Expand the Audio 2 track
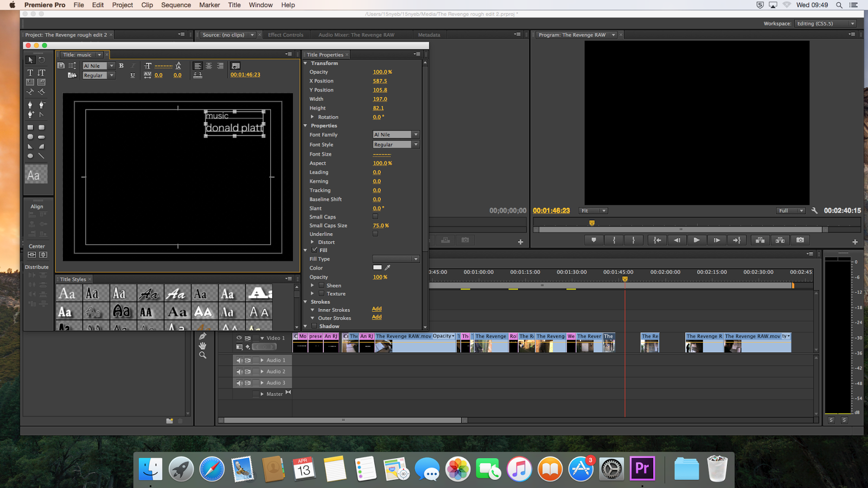The width and height of the screenshot is (868, 488). click(262, 371)
